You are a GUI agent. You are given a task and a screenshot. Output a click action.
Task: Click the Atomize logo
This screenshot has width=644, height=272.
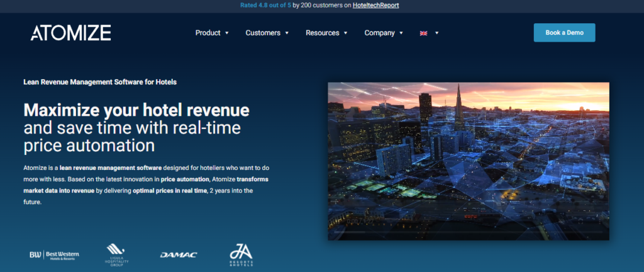pos(70,33)
